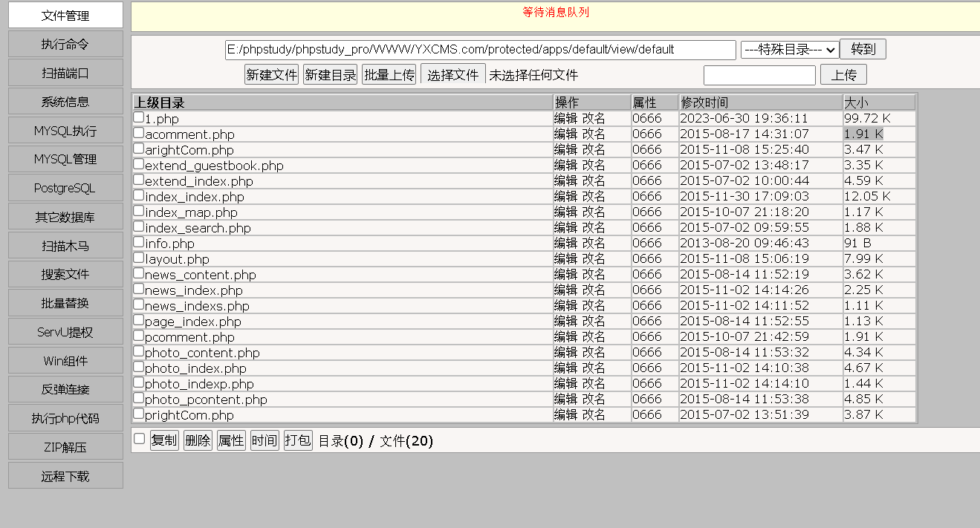Open the 反弹连接 panel
Viewport: 980px width, 528px height.
(65, 389)
